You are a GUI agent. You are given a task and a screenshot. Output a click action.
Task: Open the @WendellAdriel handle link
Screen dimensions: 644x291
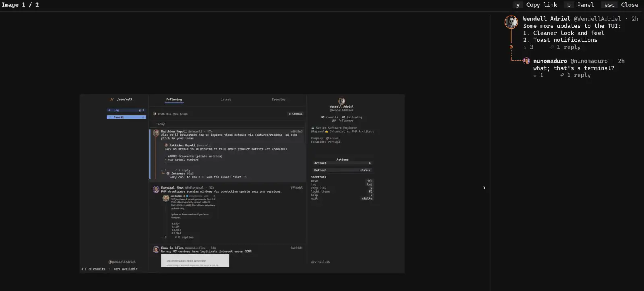tap(597, 19)
